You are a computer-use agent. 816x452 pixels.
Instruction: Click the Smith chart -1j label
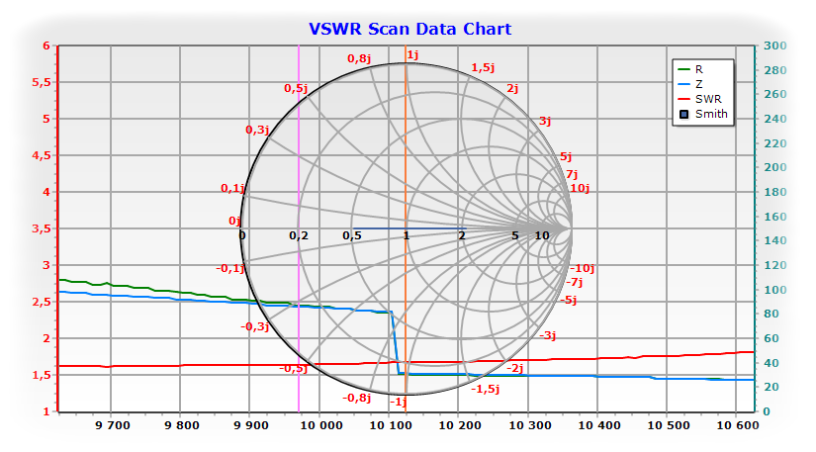pos(399,402)
